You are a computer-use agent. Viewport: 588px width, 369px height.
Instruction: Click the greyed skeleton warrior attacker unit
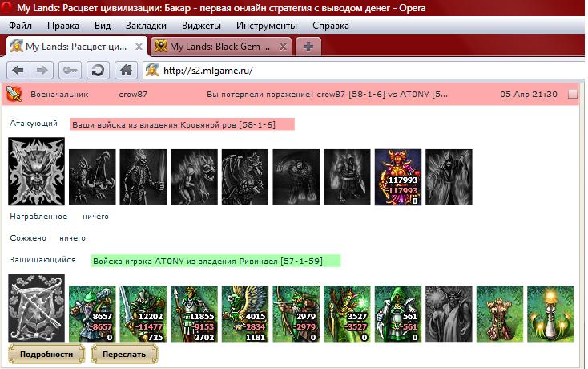point(143,177)
